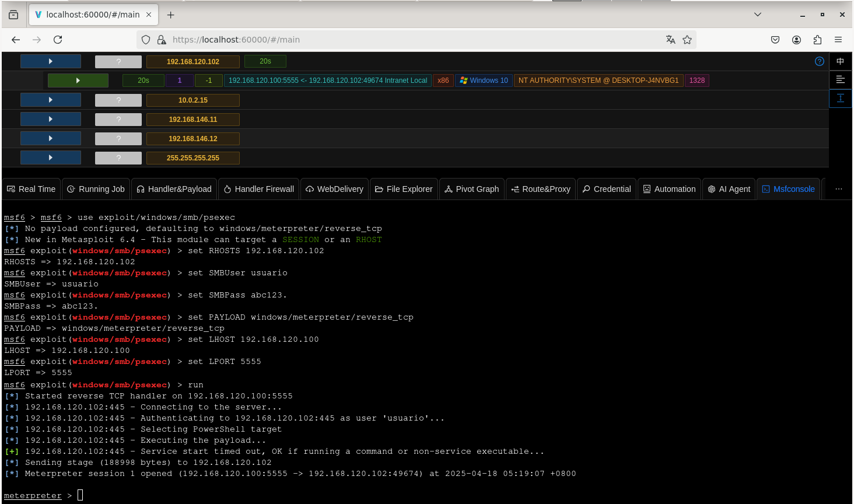Select the Msfconsole tab

[789, 189]
